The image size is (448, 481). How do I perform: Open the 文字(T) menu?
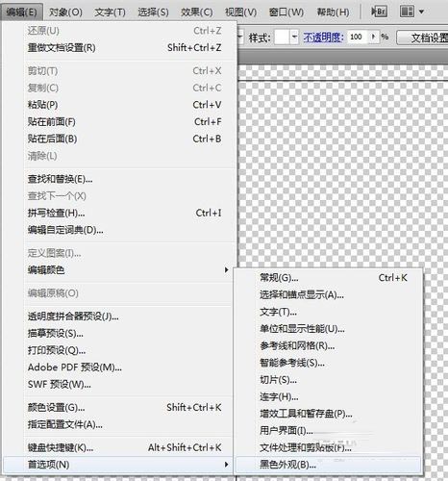pyautogui.click(x=110, y=13)
